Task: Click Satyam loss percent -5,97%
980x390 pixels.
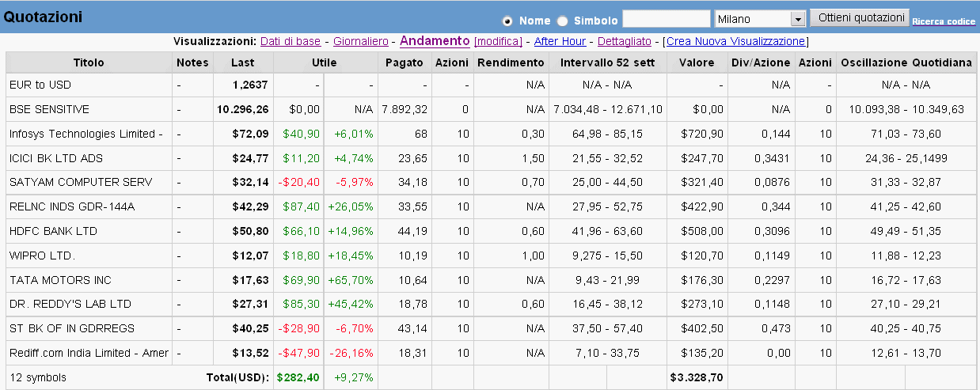Action: 355,182
